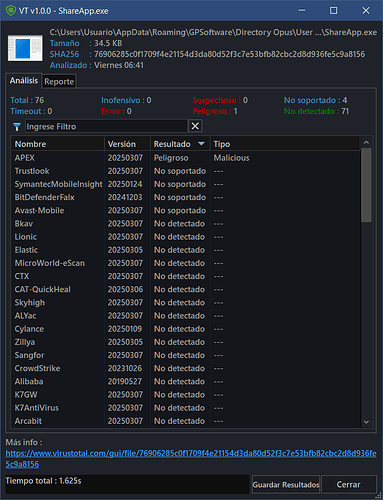
Task: Switch to the Reporte tab
Action: pyautogui.click(x=59, y=82)
